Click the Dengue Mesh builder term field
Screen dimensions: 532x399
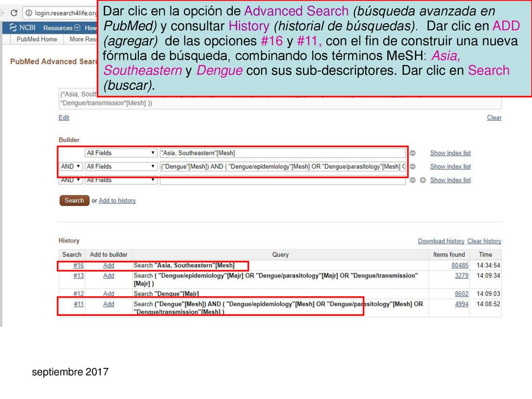click(283, 167)
